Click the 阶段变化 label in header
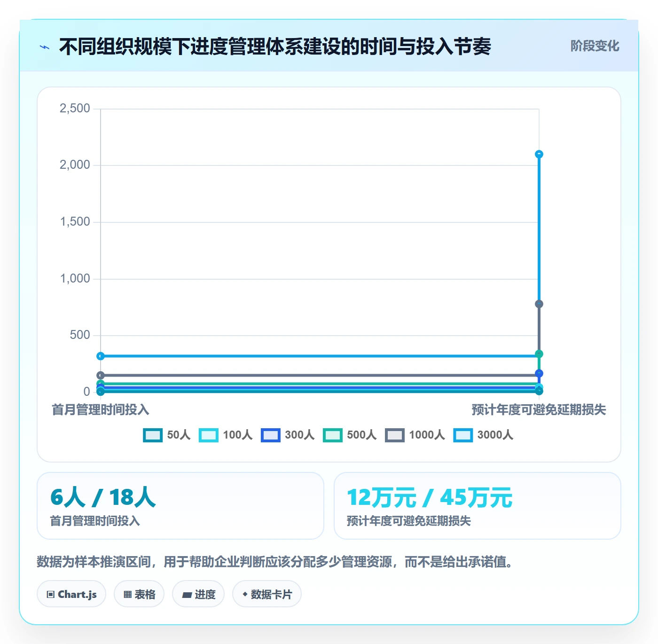This screenshot has width=658, height=644. pyautogui.click(x=595, y=46)
